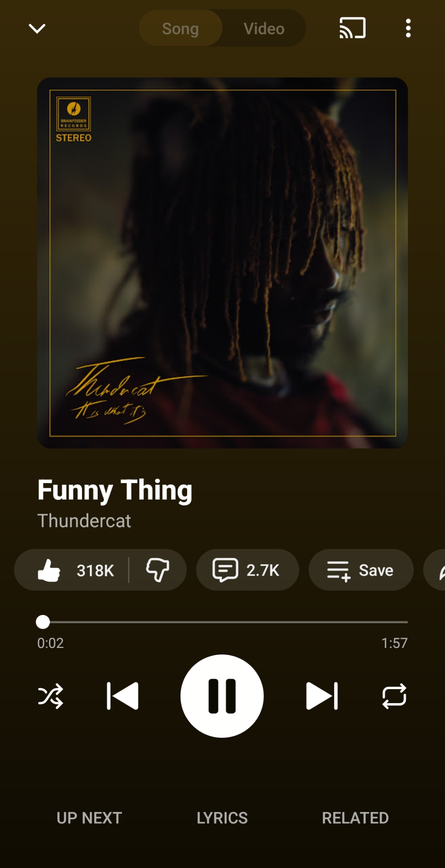
Task: Dislike the song with the thumbs down
Action: pos(158,570)
